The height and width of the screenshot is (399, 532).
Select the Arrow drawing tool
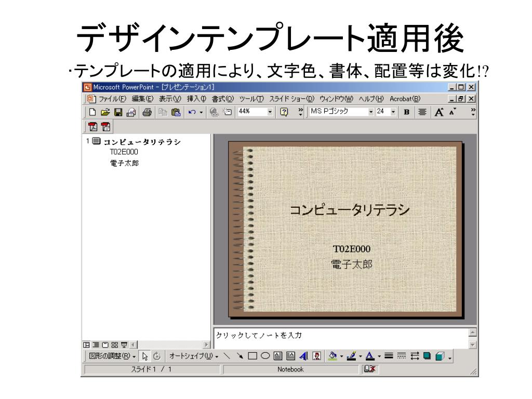click(240, 355)
